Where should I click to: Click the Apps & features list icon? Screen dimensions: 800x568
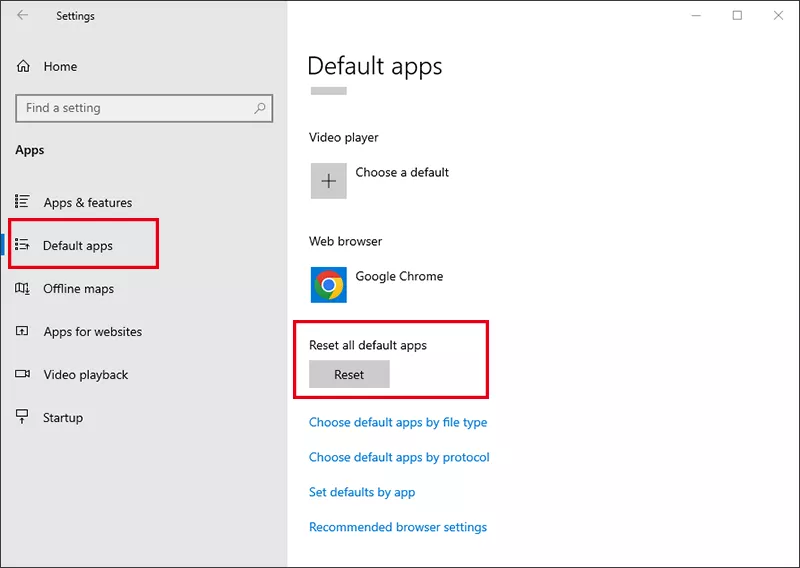22,202
